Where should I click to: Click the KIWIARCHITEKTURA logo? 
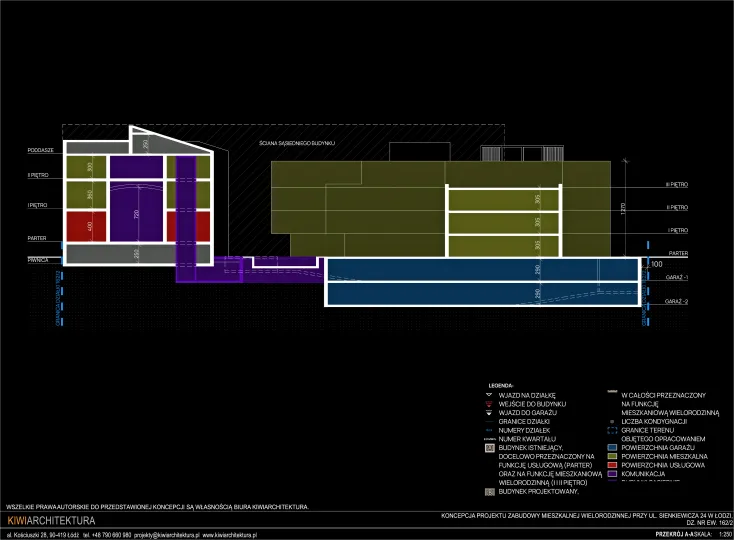click(x=51, y=521)
